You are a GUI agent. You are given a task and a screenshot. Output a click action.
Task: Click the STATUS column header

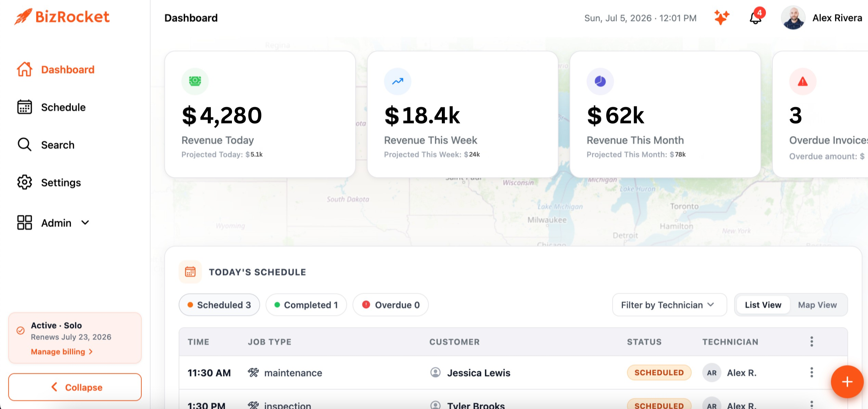coord(644,342)
